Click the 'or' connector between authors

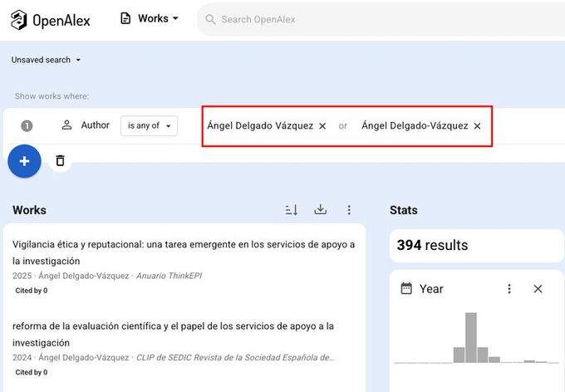[342, 125]
